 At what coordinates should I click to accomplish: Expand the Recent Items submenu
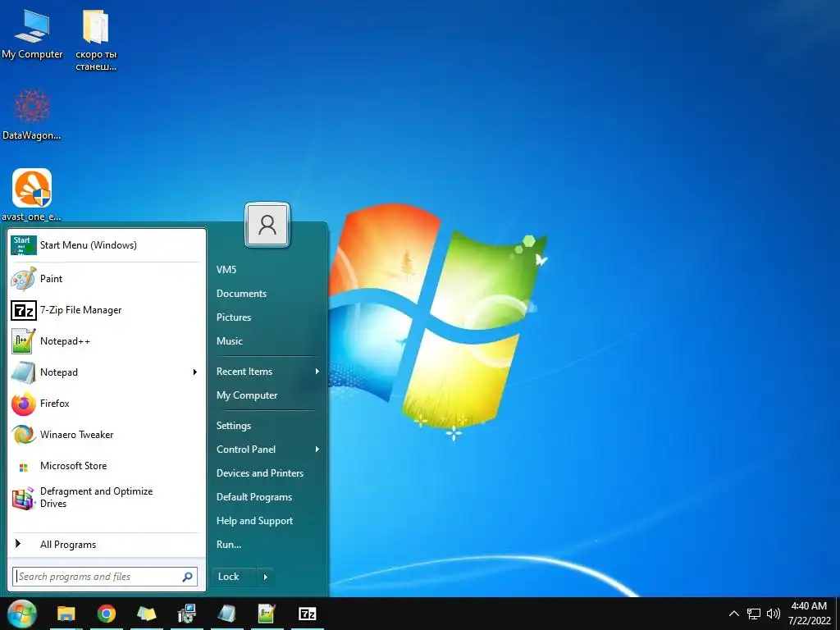click(268, 372)
